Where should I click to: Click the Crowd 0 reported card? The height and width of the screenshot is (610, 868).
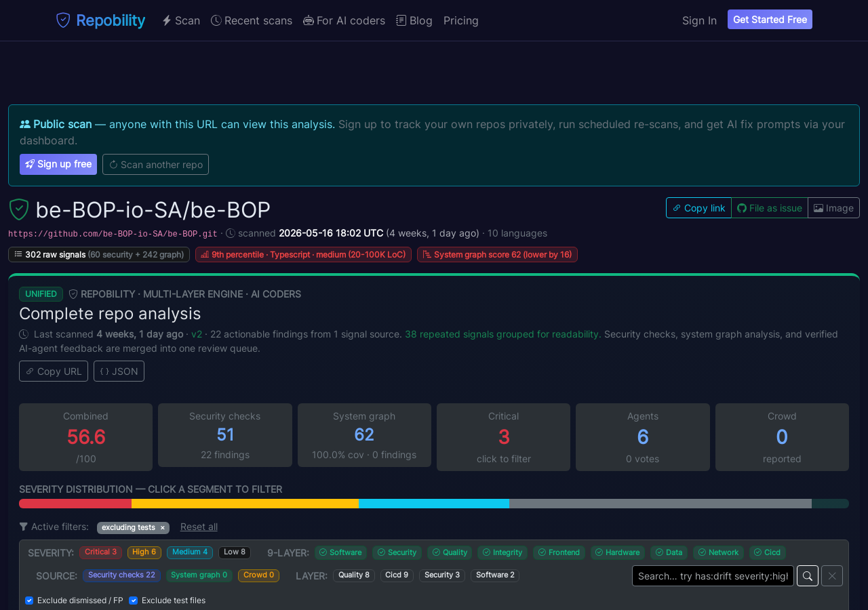click(782, 437)
